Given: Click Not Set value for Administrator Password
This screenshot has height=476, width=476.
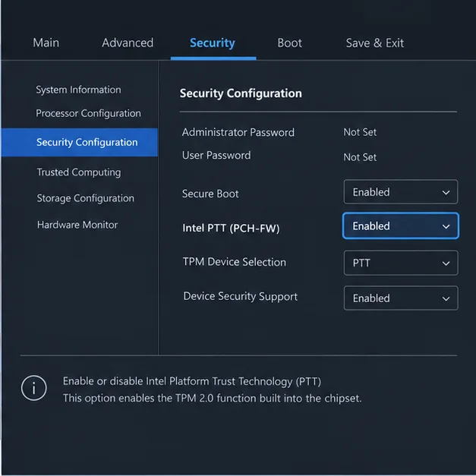Looking at the screenshot, I should point(360,132).
